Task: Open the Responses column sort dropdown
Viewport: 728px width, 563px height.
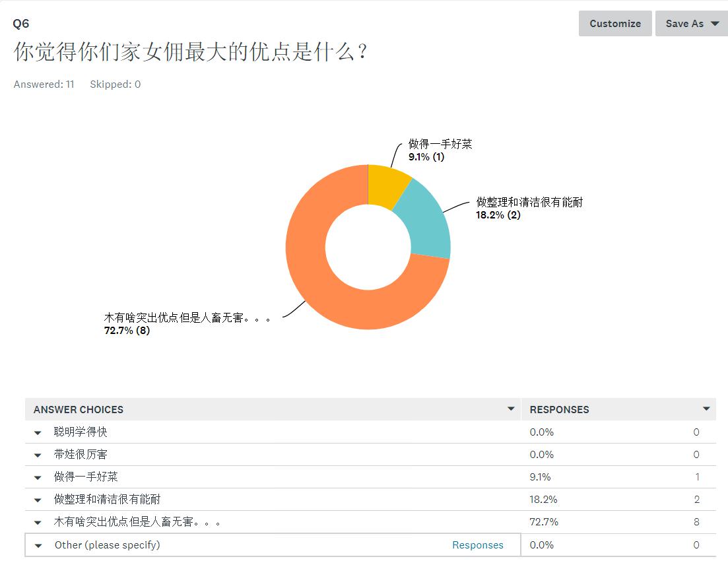Action: click(706, 409)
